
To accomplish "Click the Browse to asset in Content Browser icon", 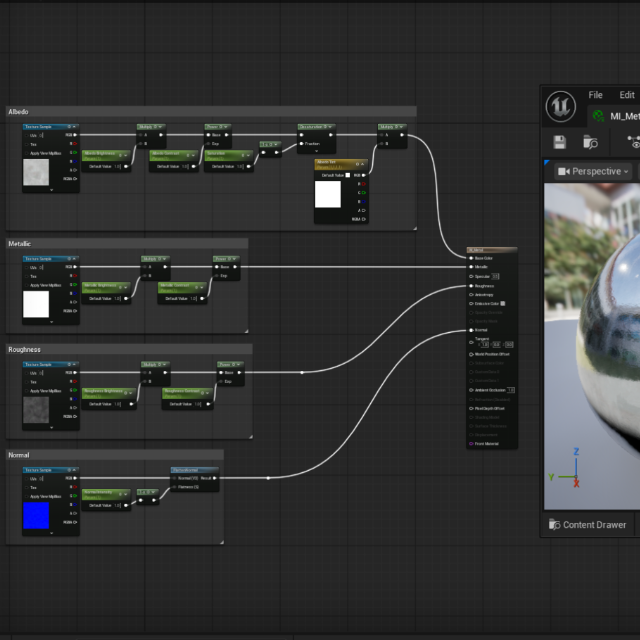I will coord(590,142).
